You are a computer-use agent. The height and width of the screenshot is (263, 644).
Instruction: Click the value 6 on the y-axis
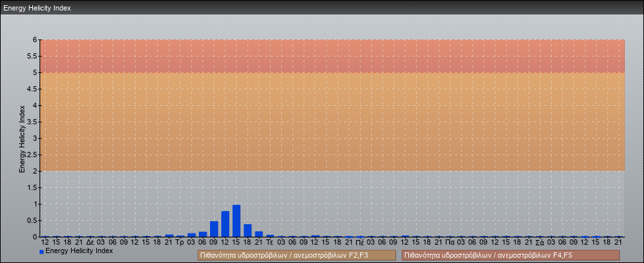pos(34,39)
